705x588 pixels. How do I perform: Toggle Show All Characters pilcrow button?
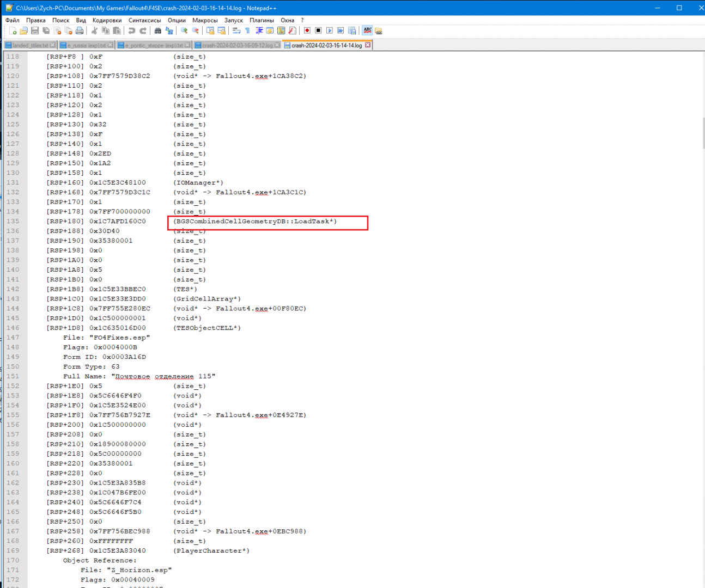[247, 31]
